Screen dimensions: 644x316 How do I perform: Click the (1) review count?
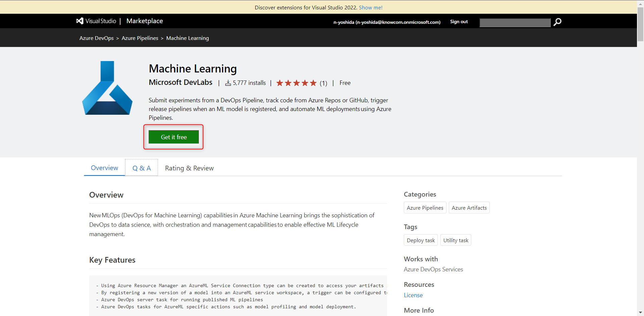pyautogui.click(x=323, y=83)
